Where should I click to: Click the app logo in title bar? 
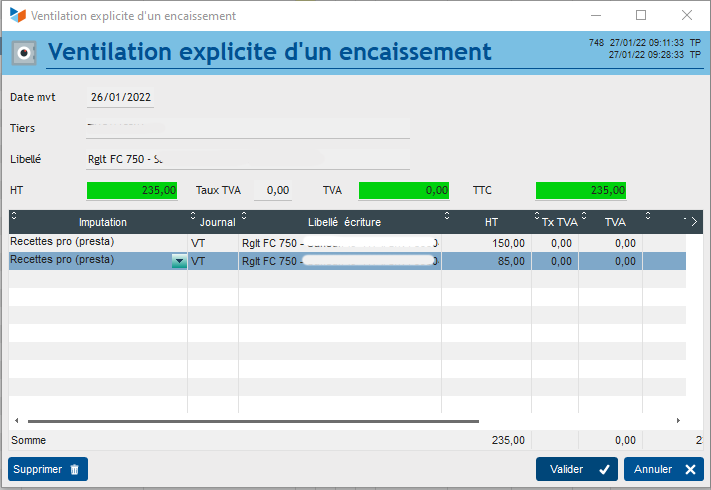point(17,16)
